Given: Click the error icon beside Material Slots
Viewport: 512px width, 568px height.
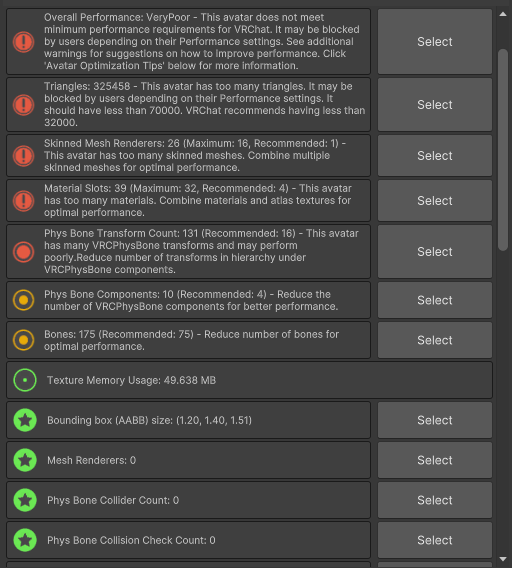Looking at the screenshot, I should click(24, 201).
